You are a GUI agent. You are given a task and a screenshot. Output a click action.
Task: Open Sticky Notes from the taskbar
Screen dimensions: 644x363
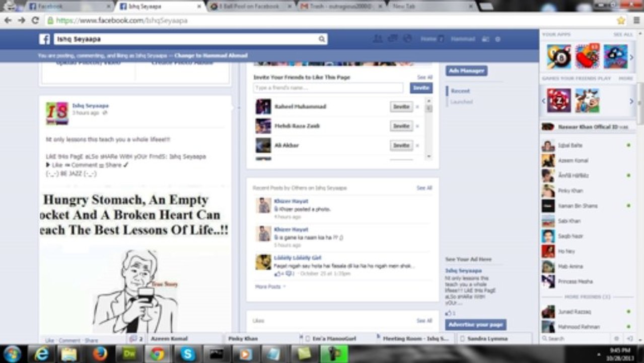point(304,354)
